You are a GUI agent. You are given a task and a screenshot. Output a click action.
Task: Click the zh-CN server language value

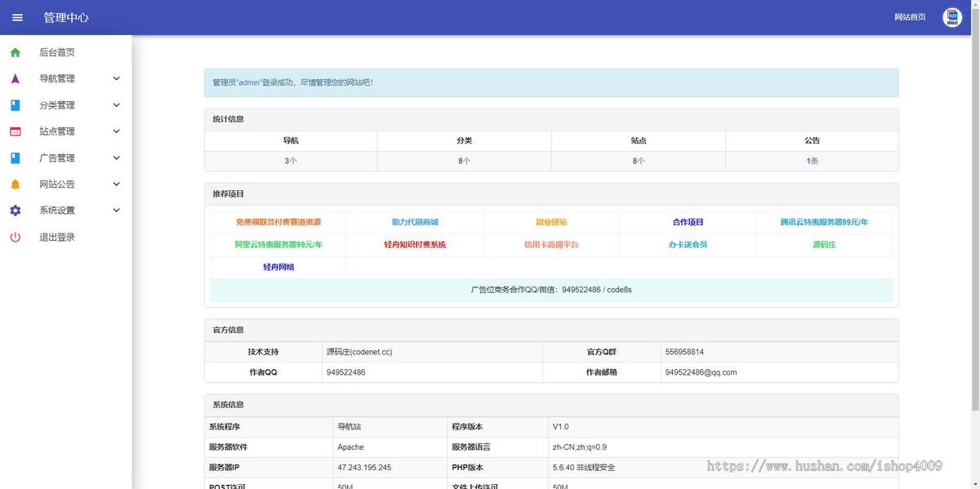[580, 447]
